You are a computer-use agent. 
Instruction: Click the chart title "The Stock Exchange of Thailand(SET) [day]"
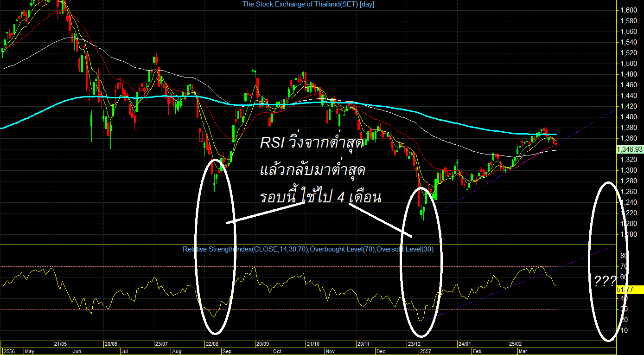[x=308, y=4]
